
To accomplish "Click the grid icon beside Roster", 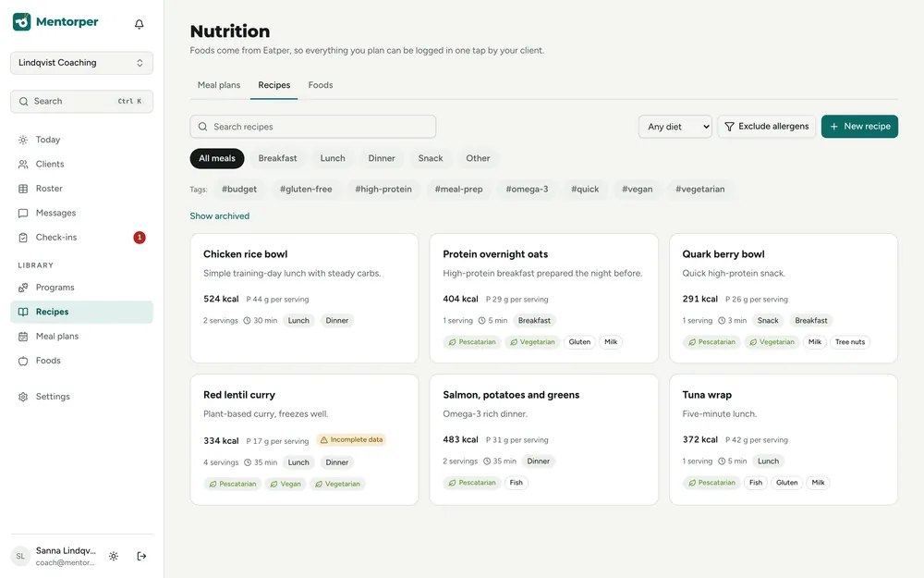I will [23, 189].
